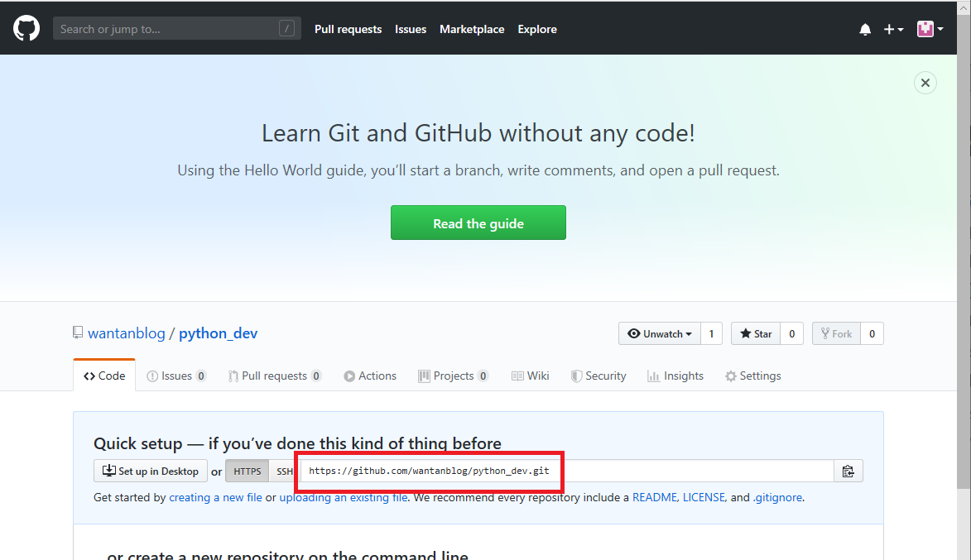Open the GitHub home logo
This screenshot has width=971, height=560.
26,28
